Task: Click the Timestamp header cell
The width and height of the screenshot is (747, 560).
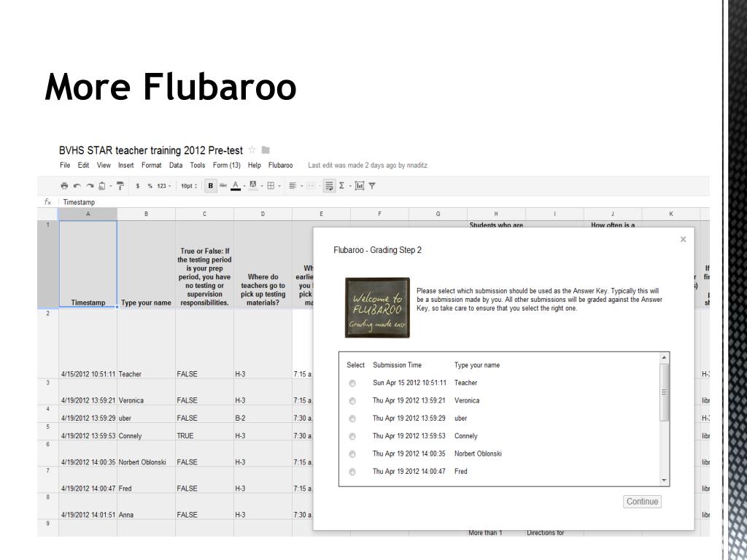Action: coord(88,264)
